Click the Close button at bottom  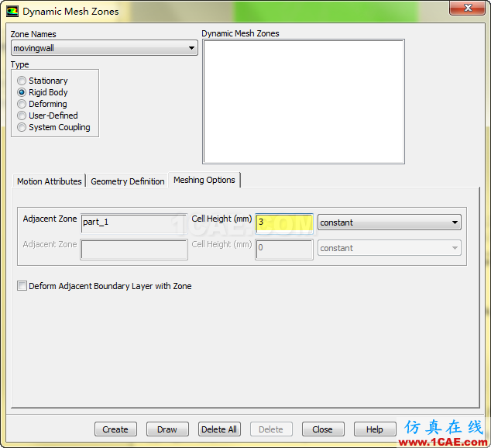click(323, 429)
